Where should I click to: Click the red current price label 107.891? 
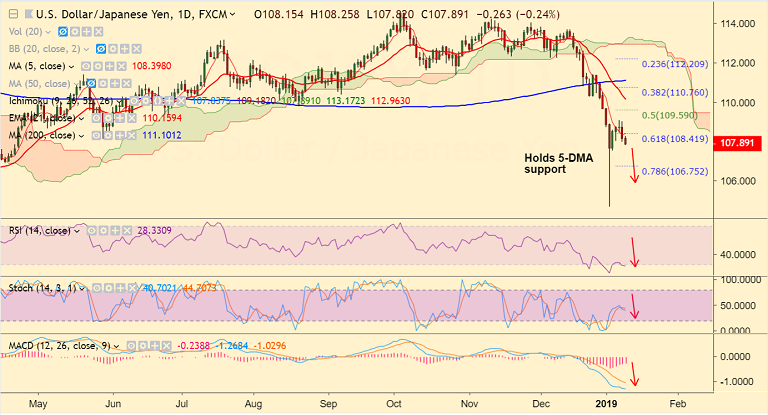tap(738, 143)
